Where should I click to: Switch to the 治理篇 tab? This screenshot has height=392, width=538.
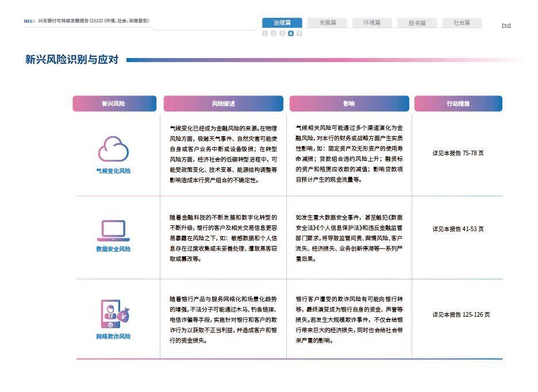coord(282,23)
